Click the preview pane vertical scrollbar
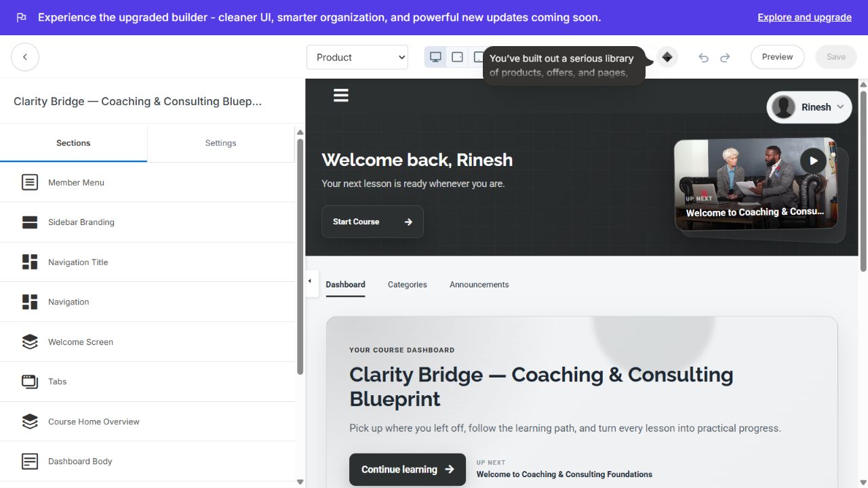This screenshot has height=488, width=868. click(863, 180)
